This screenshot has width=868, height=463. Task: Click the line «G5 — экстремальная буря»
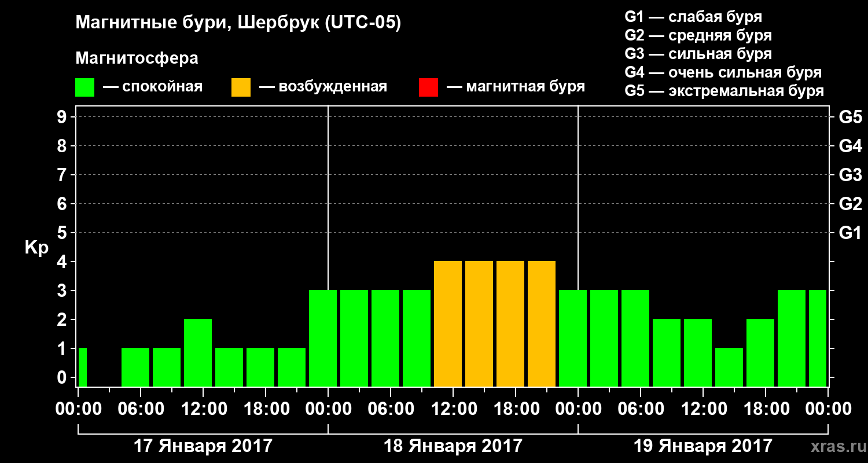(724, 91)
